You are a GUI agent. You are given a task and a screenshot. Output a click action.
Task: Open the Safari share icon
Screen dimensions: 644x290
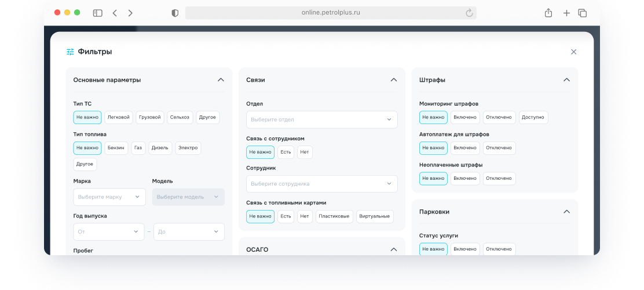click(x=548, y=13)
